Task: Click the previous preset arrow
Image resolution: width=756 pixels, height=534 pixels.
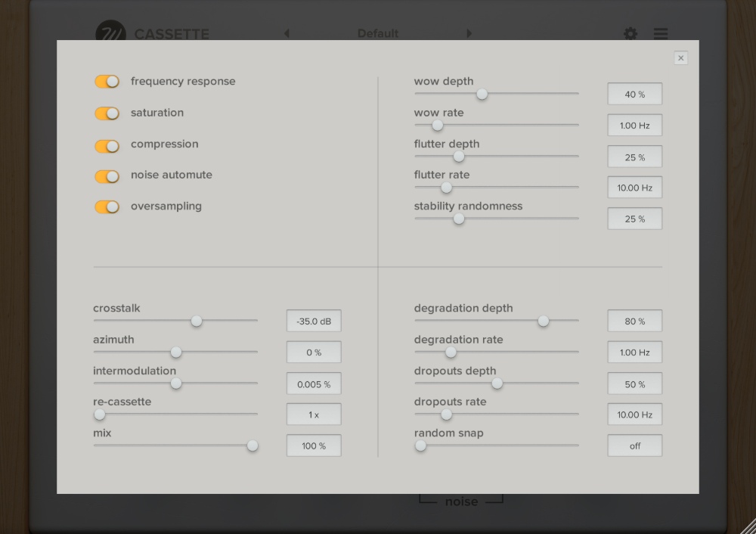Action: [x=287, y=33]
